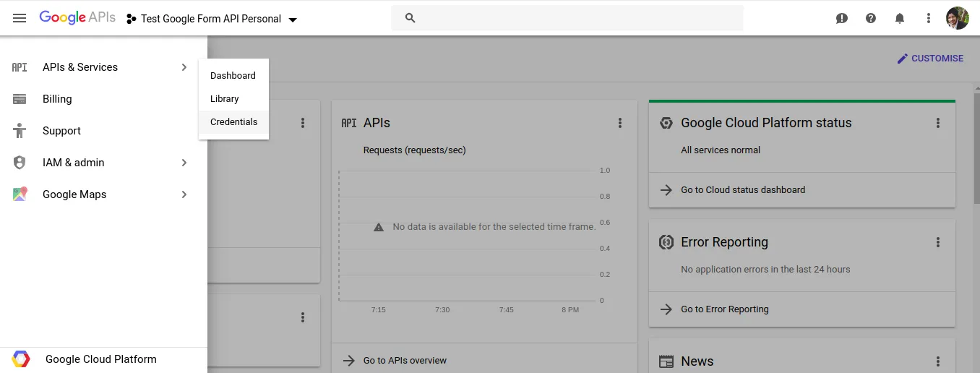Viewport: 980px width, 373px height.
Task: Open the user account avatar
Action: click(957, 18)
